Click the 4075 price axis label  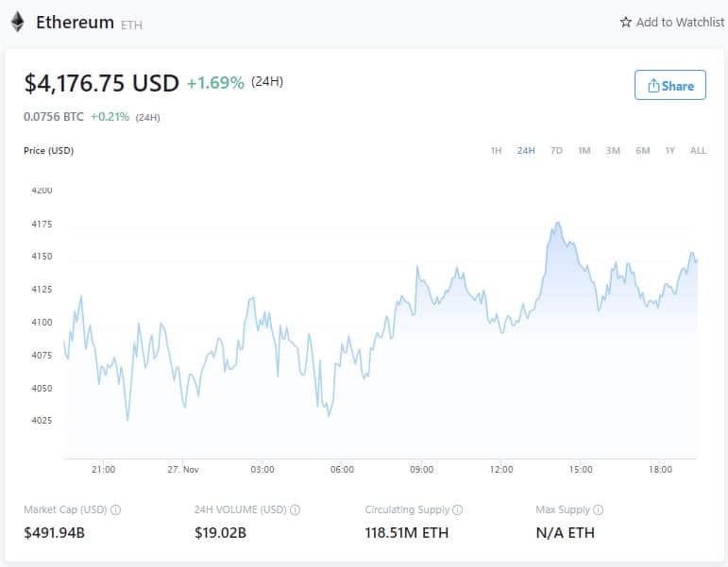pos(42,355)
